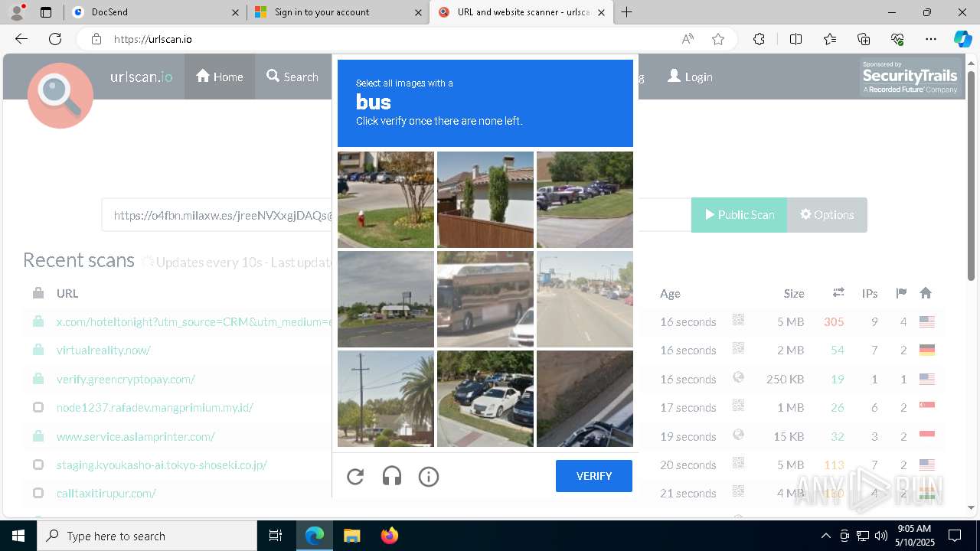Click the Age column header
Viewport: 980px width, 551px height.
coord(670,293)
